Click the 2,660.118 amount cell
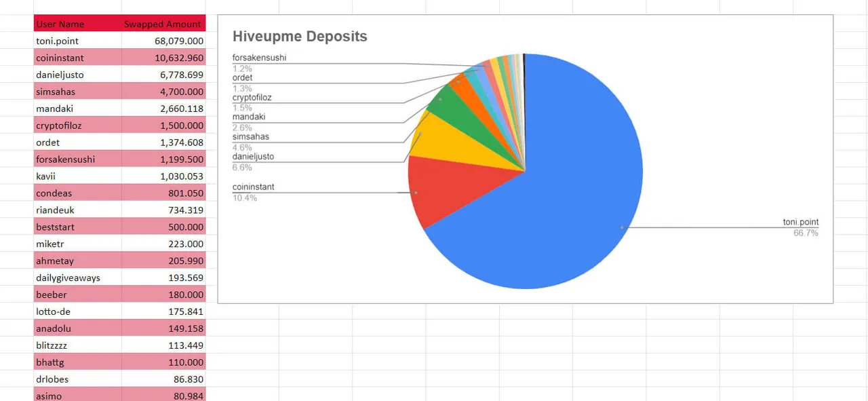The image size is (868, 401). pos(163,109)
